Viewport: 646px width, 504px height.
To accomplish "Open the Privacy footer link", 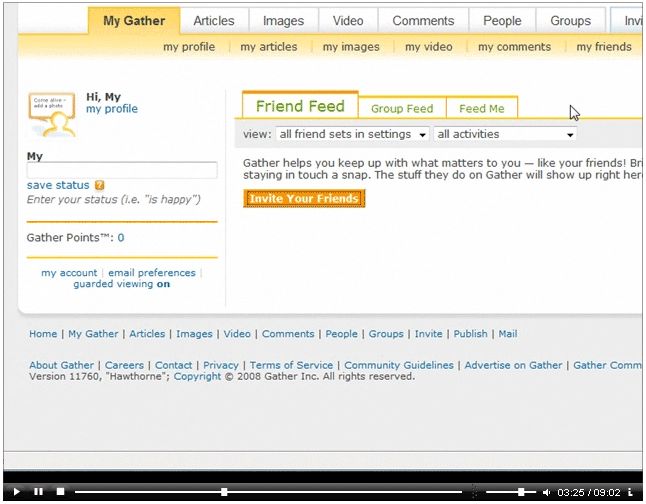I will (221, 365).
